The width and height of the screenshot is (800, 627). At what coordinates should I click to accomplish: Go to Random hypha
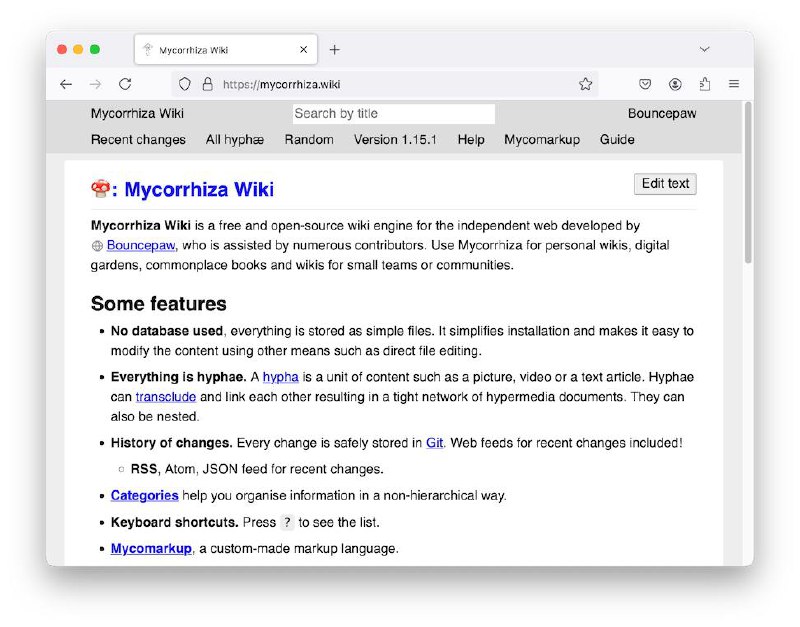309,139
